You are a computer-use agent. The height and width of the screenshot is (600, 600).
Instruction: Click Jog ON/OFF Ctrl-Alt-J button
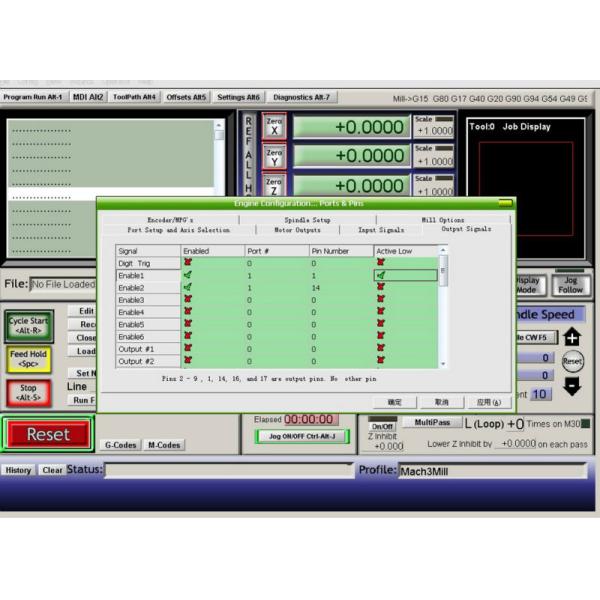coord(295,437)
